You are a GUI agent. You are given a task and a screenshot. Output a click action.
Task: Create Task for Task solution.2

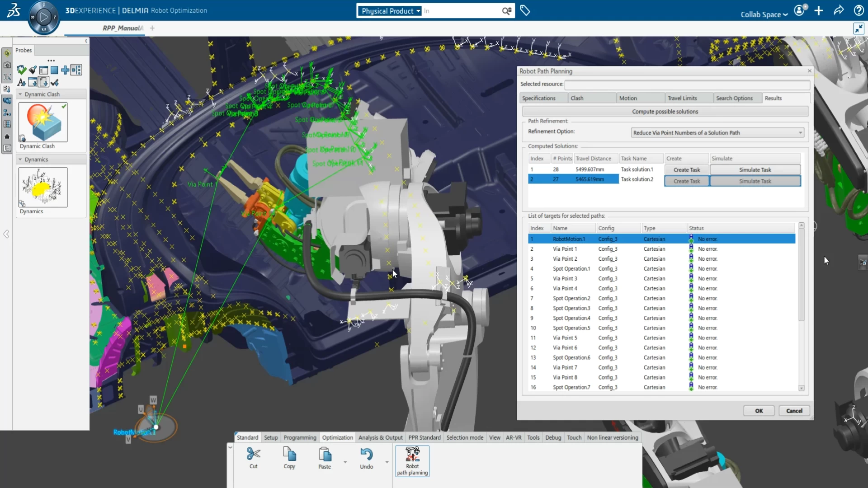(686, 181)
